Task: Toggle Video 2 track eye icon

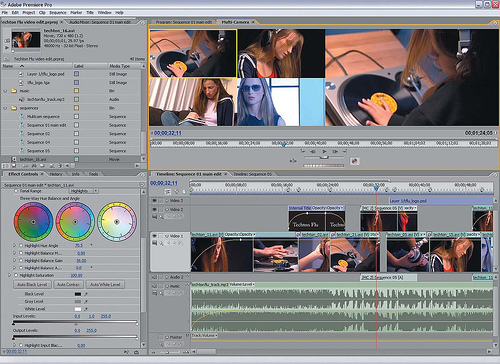Action: point(155,209)
